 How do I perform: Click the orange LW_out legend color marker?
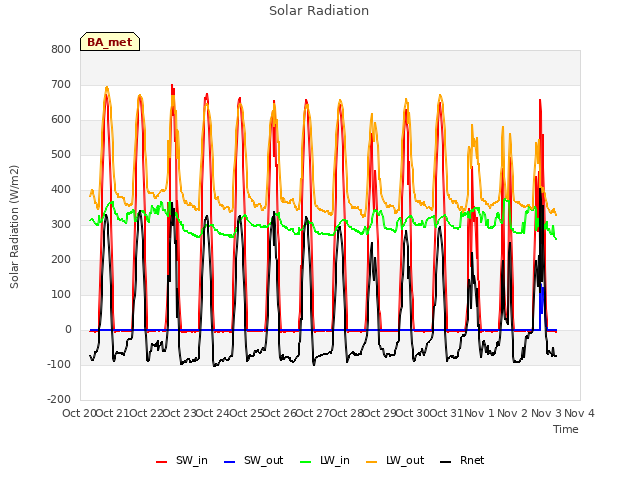click(372, 462)
